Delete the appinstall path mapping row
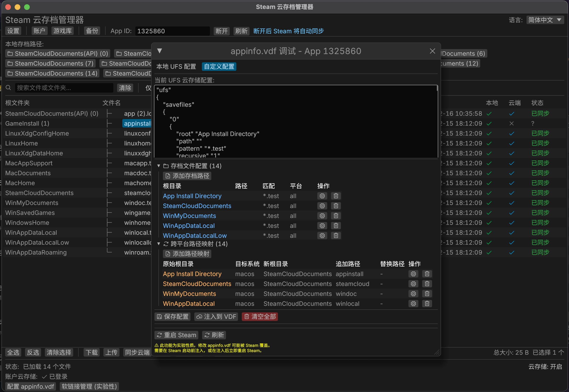This screenshot has height=392, width=569. (x=427, y=274)
